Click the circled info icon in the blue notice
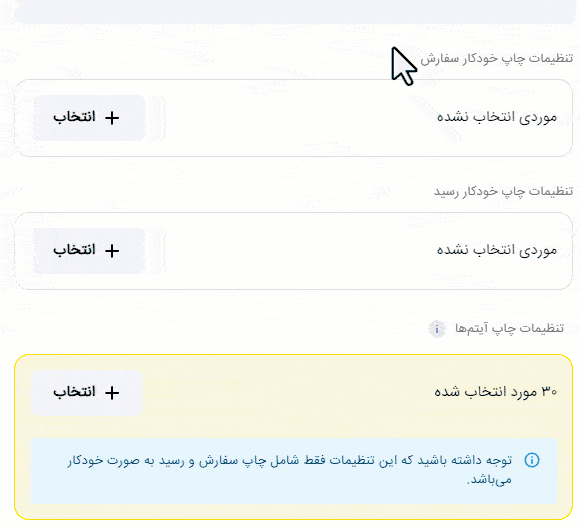The width and height of the screenshot is (580, 528). (x=532, y=460)
